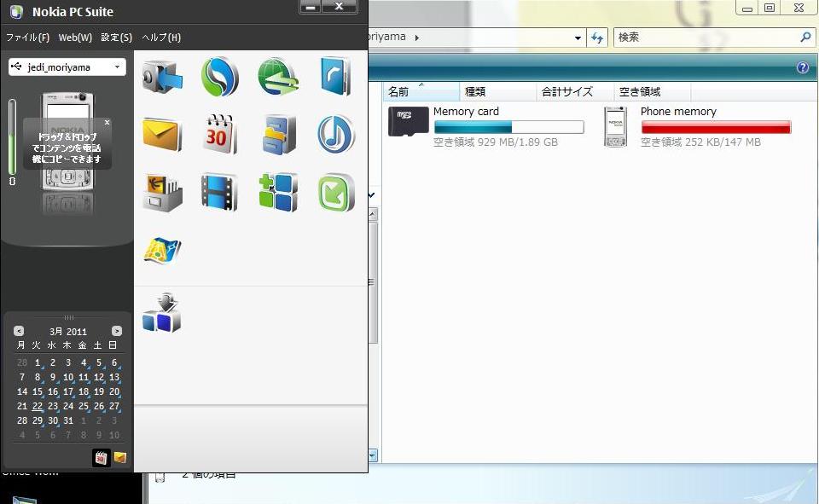Open the Install Applications squares icon
819x504 pixels.
(x=278, y=192)
